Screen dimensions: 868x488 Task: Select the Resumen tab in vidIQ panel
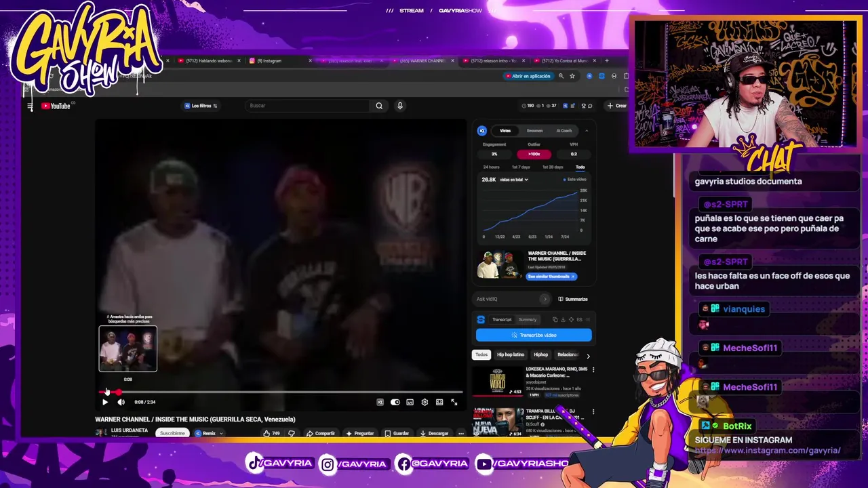(534, 131)
